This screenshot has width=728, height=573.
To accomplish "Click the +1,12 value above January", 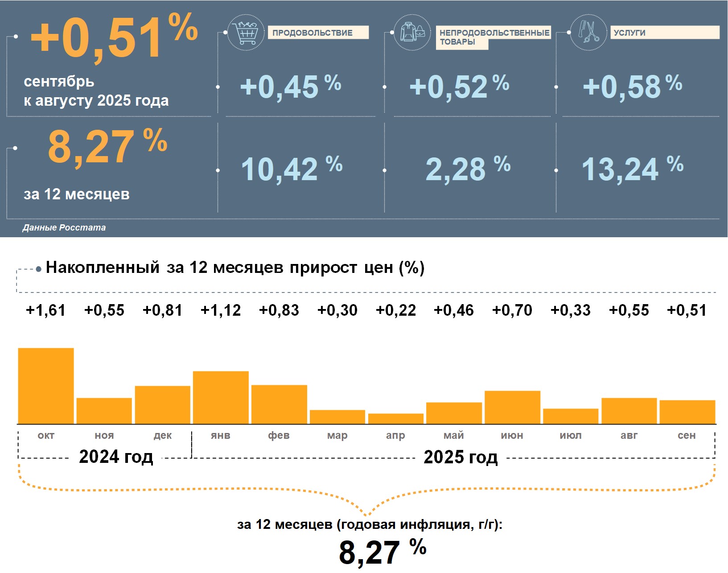I will [x=221, y=310].
